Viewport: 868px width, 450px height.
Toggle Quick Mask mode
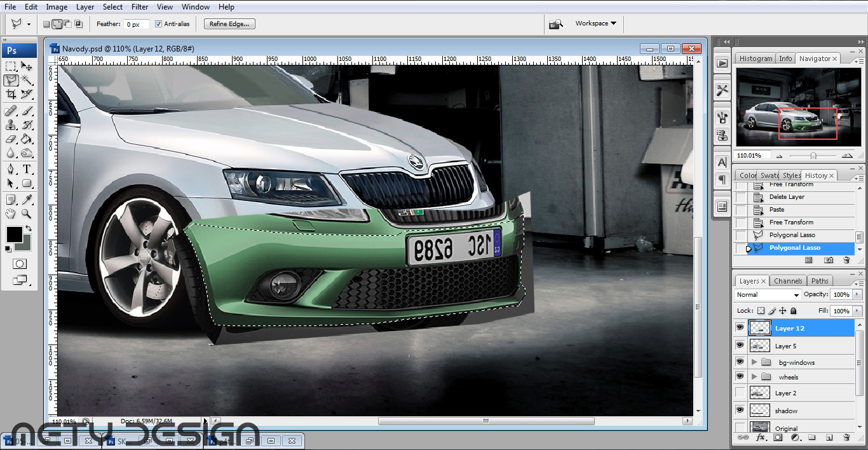(20, 264)
